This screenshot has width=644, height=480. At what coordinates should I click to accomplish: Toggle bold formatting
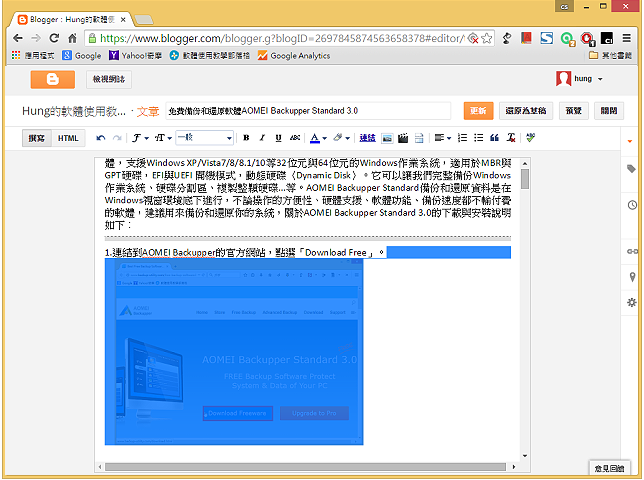[246, 138]
